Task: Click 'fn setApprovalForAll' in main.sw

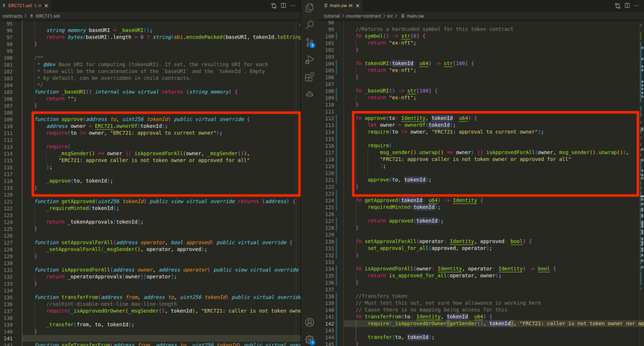Action: coord(386,241)
